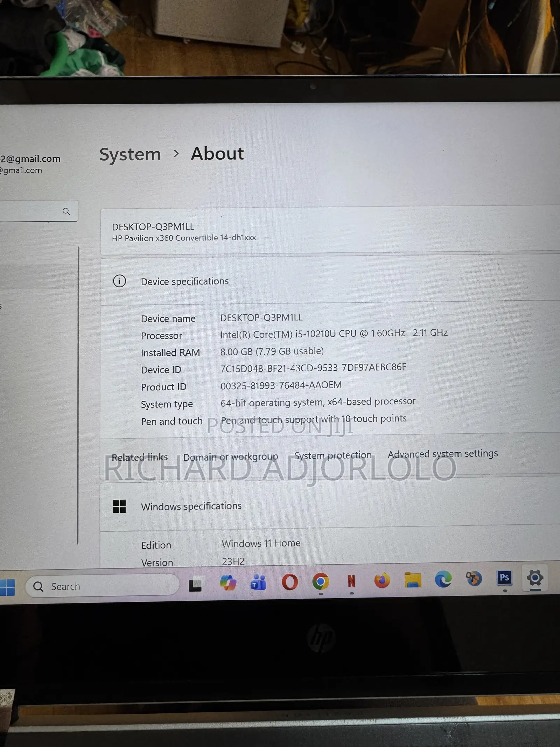Click the 'Device name' label
The height and width of the screenshot is (747, 560).
(x=168, y=319)
